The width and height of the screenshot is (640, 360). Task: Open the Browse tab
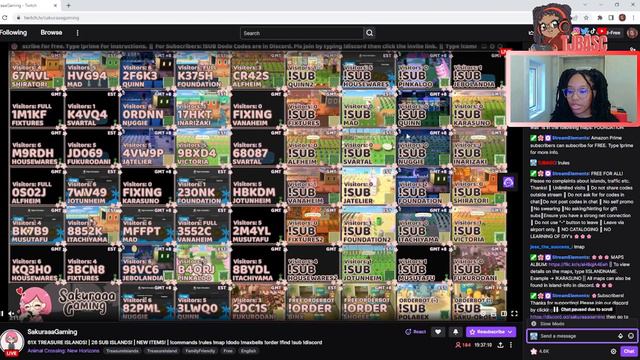point(51,32)
